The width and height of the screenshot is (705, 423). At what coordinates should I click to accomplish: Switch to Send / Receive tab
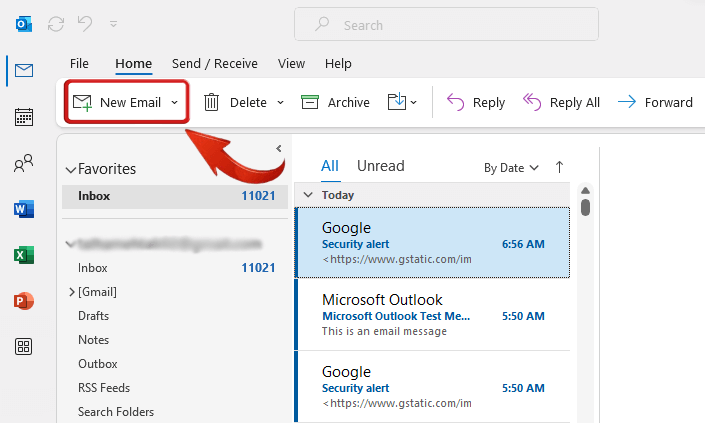214,63
